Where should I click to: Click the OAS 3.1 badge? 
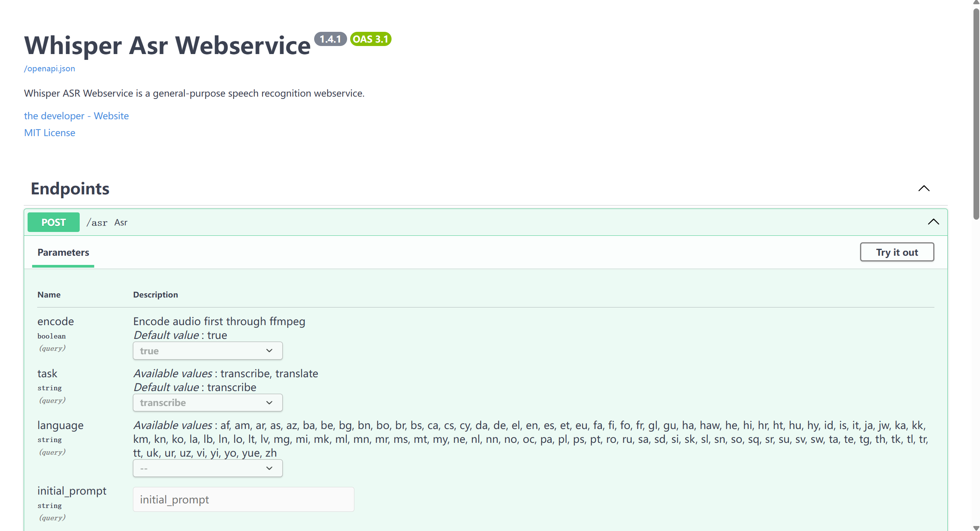(370, 39)
